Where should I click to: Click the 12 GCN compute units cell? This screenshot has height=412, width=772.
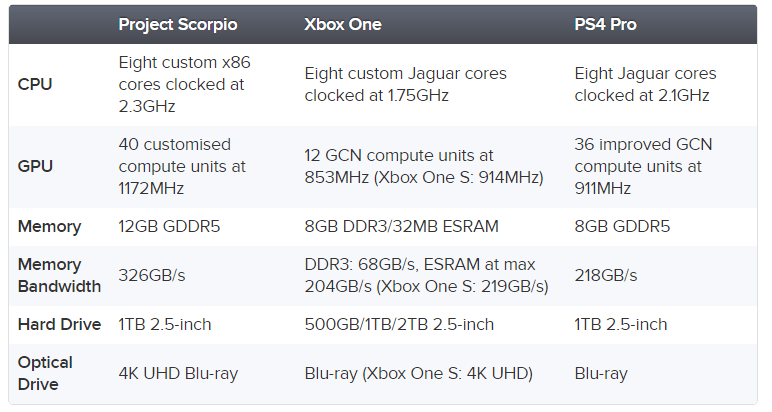click(x=424, y=166)
